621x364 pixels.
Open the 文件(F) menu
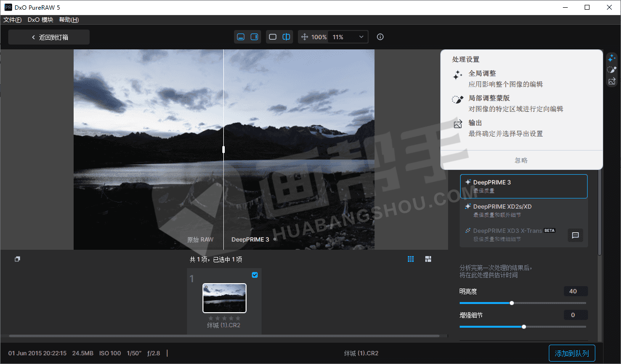coord(13,20)
